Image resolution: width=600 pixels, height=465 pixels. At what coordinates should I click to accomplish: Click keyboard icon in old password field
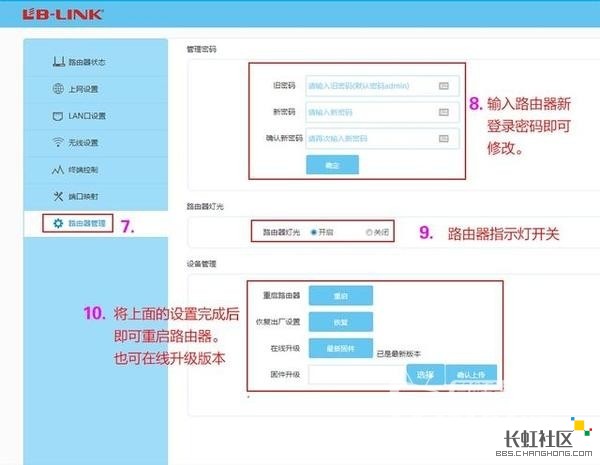(x=443, y=86)
